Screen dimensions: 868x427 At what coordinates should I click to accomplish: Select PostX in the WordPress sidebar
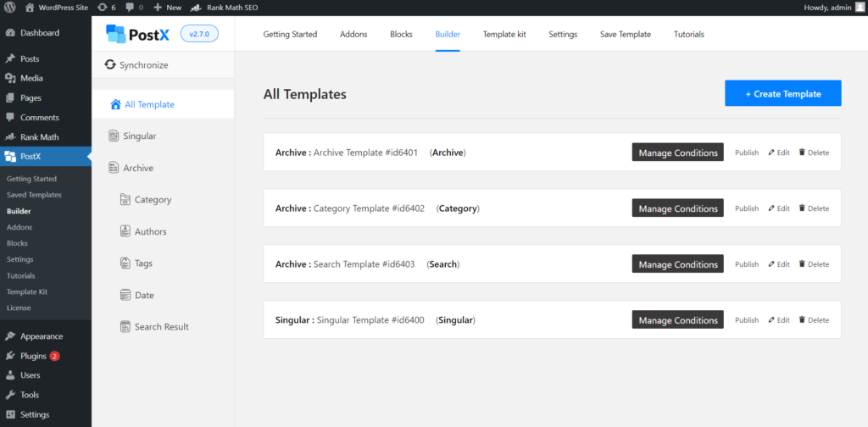(46, 157)
